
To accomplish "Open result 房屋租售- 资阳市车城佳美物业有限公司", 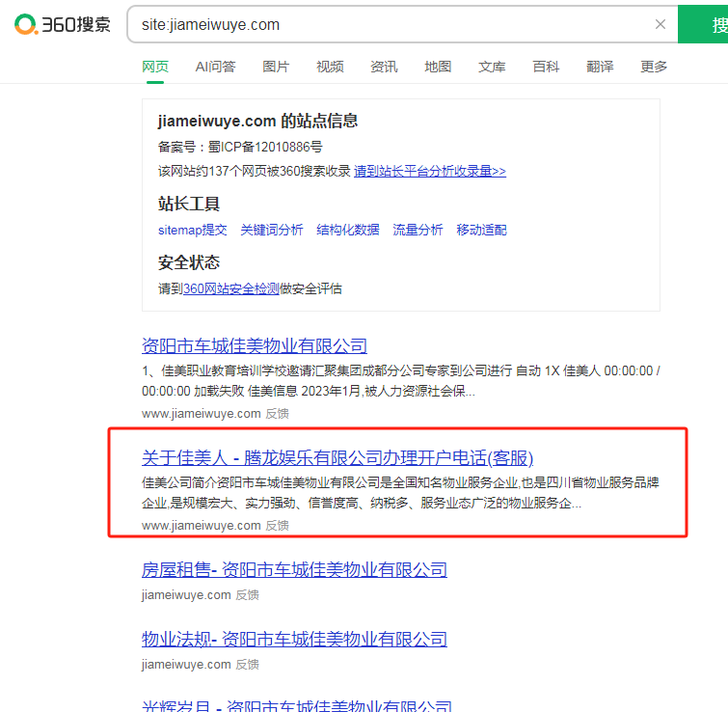I will pyautogui.click(x=294, y=570).
